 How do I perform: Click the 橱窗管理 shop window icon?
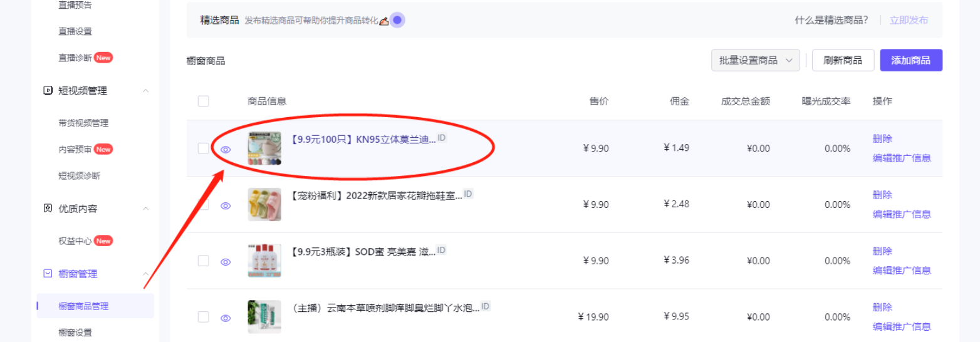pyautogui.click(x=48, y=274)
